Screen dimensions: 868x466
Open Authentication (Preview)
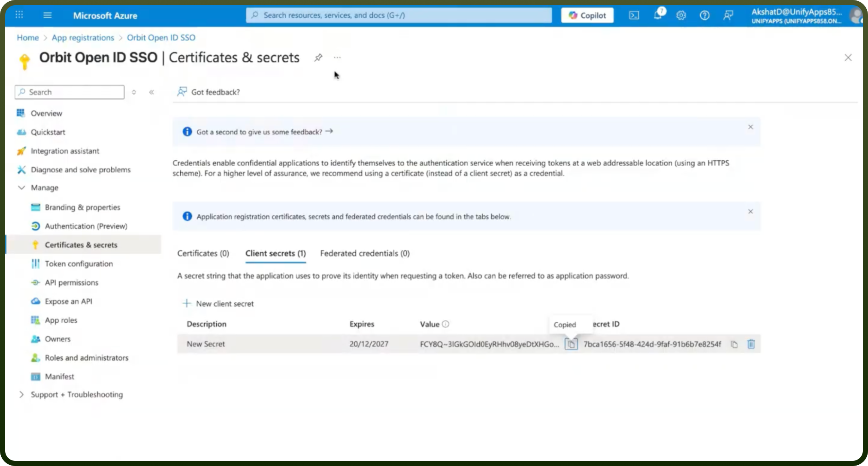pos(86,226)
